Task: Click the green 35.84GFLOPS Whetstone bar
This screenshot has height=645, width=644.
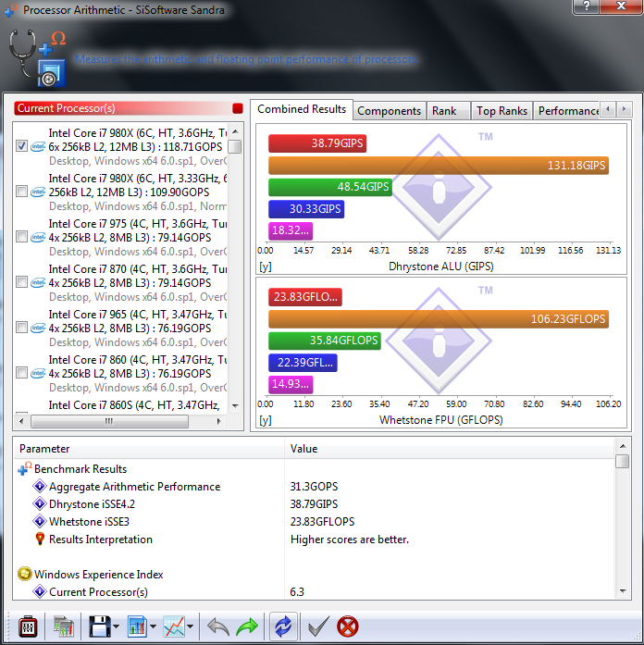Action: 325,341
